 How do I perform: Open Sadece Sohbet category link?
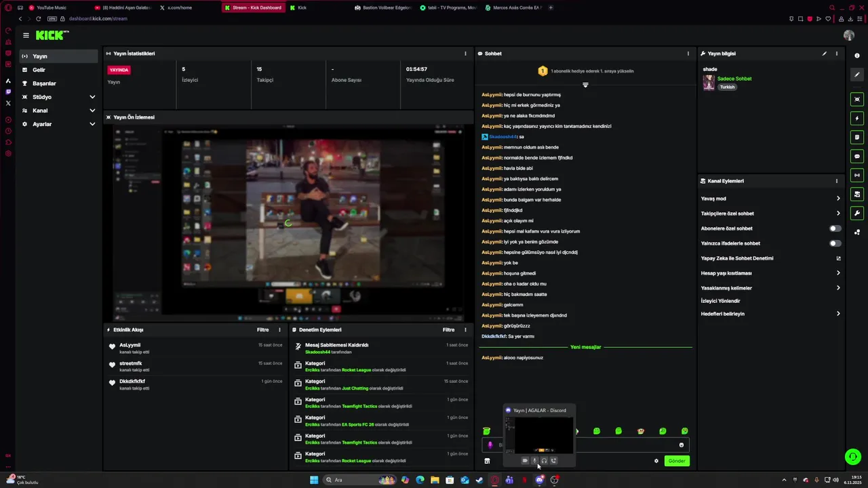point(734,79)
